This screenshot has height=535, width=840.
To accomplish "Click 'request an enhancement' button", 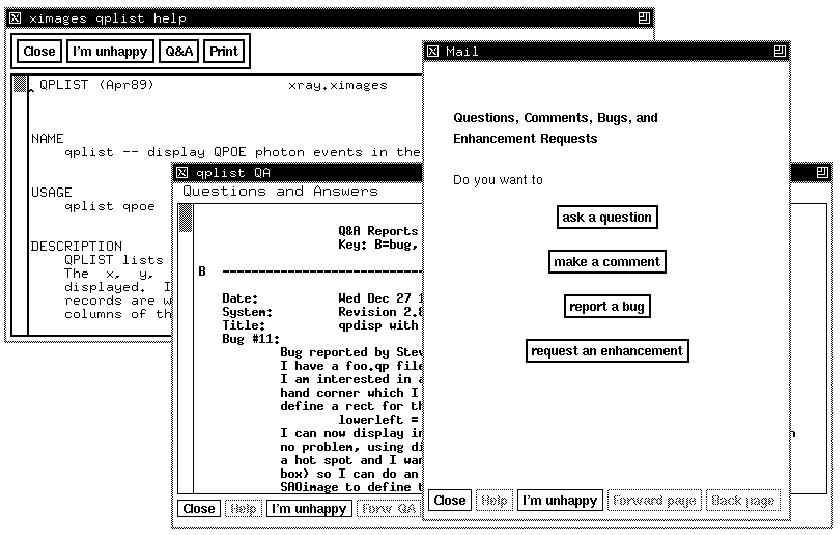I will [x=607, y=351].
